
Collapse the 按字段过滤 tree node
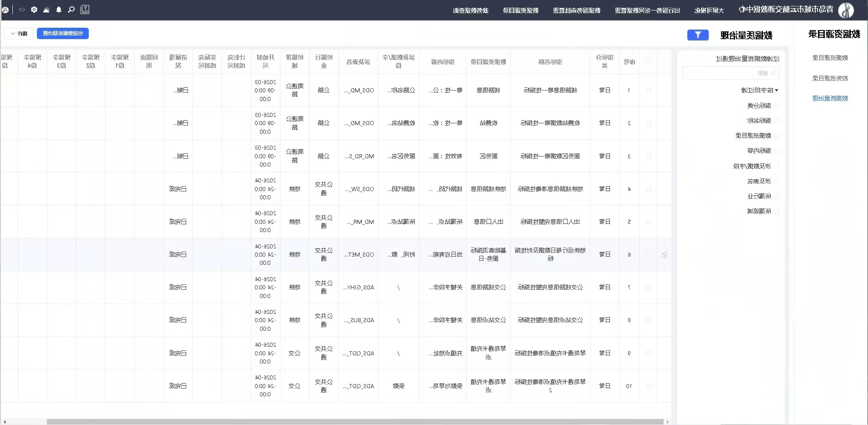777,90
